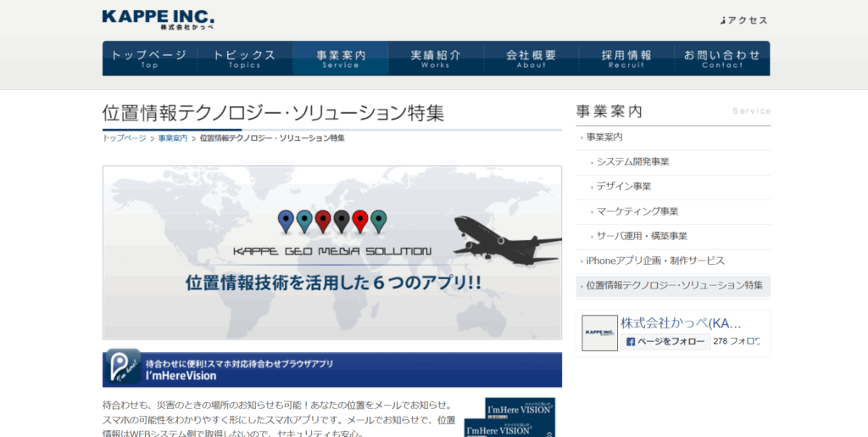
Task: Open the 会社概要 About nav tab
Action: (x=531, y=59)
